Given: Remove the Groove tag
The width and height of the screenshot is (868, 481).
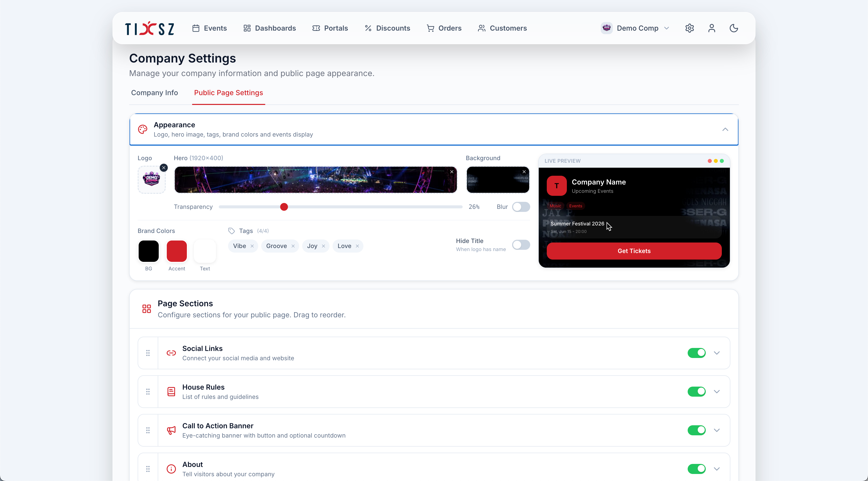Looking at the screenshot, I should tap(293, 246).
